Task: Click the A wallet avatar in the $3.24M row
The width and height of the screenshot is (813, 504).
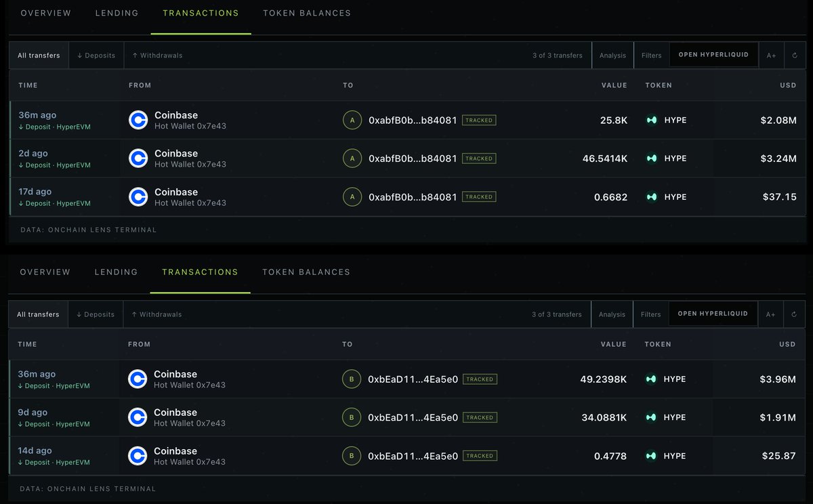Action: click(352, 159)
